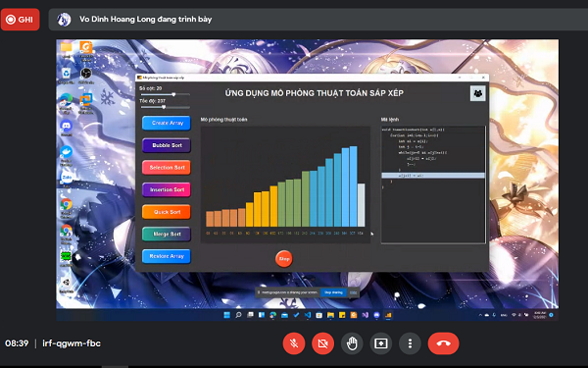Open the three-dot more options menu
This screenshot has height=368, width=588.
410,343
